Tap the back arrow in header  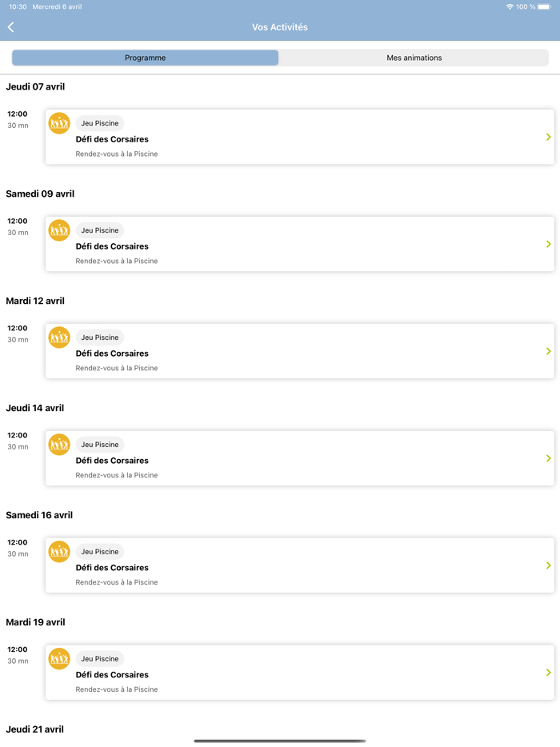pos(11,27)
